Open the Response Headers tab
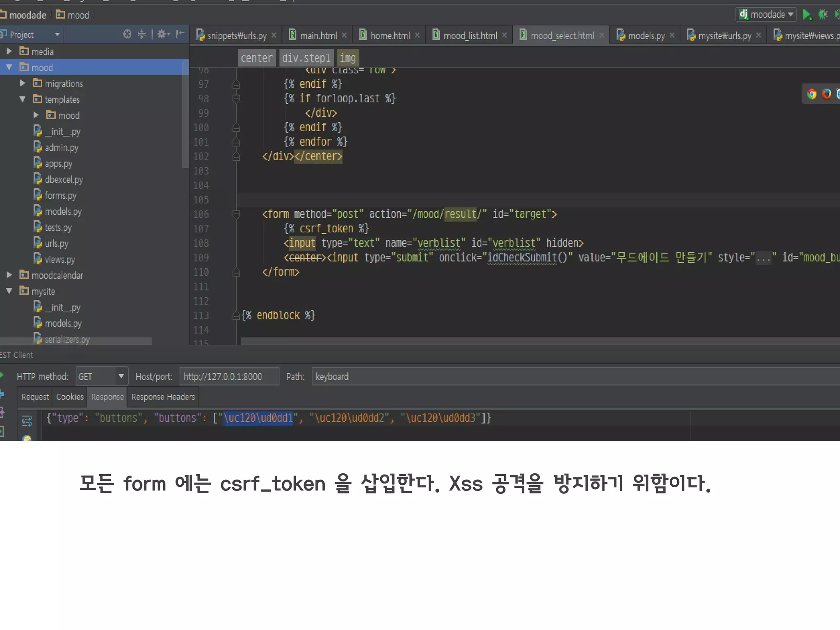 (163, 397)
